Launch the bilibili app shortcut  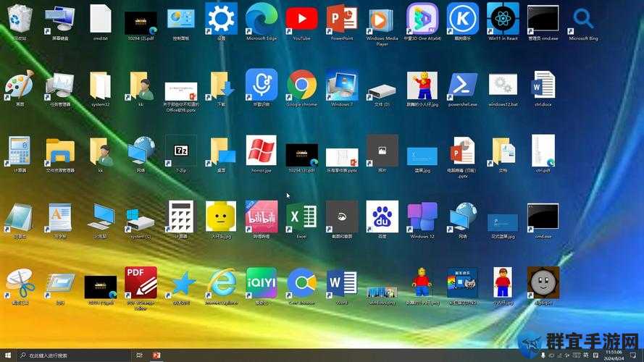click(262, 216)
